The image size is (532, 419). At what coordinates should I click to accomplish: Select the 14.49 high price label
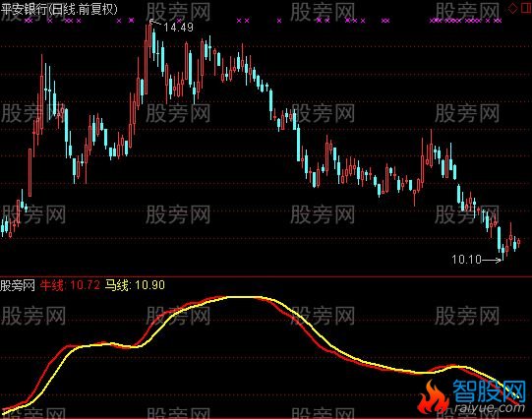pos(178,27)
